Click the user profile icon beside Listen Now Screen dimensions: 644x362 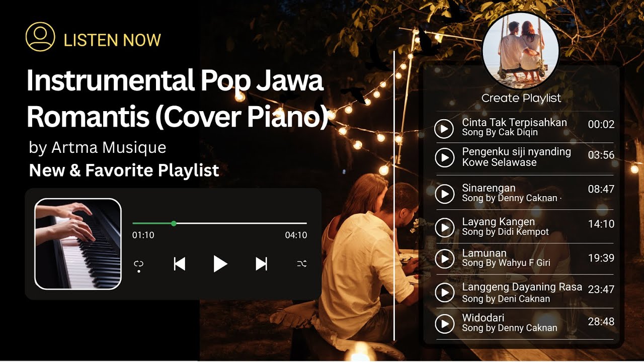coord(40,37)
